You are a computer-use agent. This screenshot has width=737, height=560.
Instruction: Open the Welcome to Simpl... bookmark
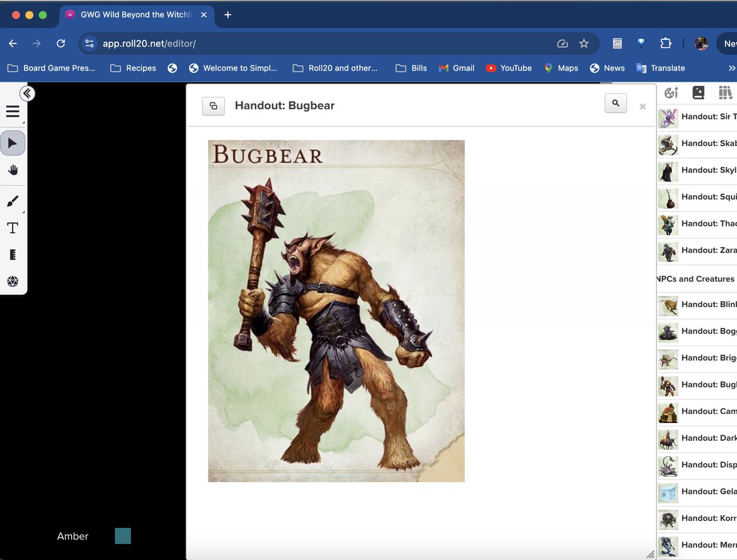tap(233, 68)
